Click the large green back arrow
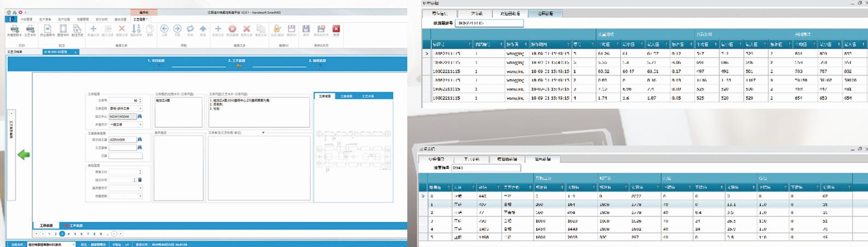Image resolution: width=868 pixels, height=247 pixels. (x=24, y=155)
